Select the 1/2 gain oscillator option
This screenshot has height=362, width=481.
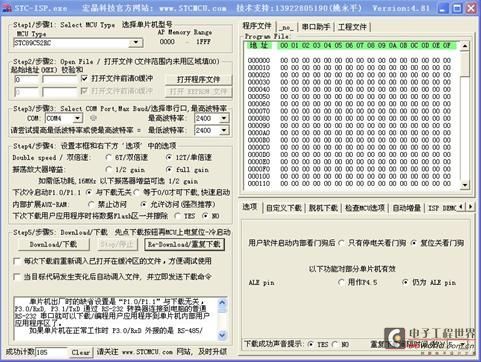click(109, 169)
